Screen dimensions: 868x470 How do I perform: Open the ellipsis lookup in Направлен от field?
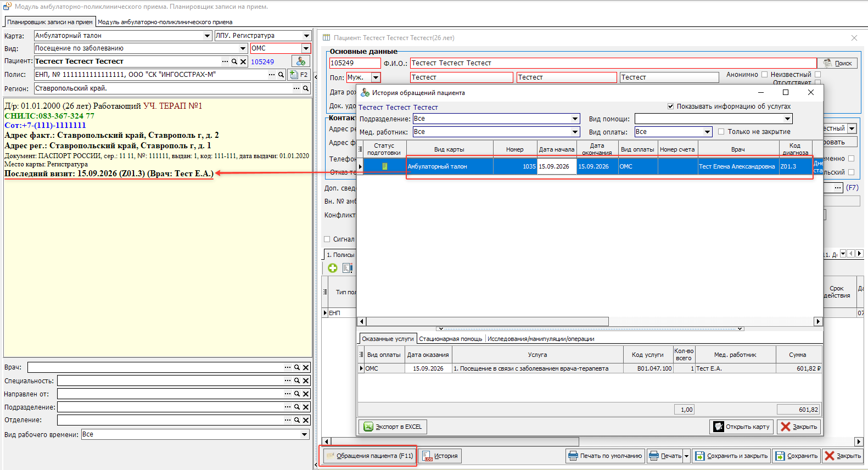288,394
